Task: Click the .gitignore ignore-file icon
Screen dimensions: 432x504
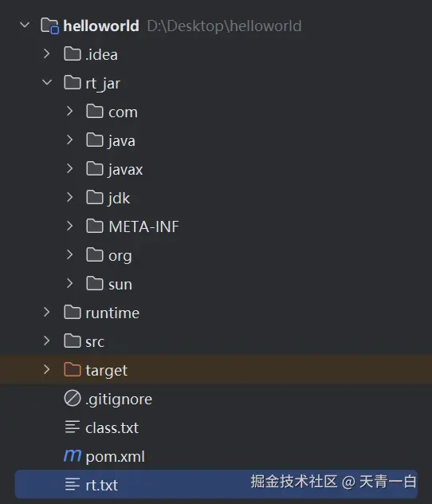Action: (x=73, y=399)
